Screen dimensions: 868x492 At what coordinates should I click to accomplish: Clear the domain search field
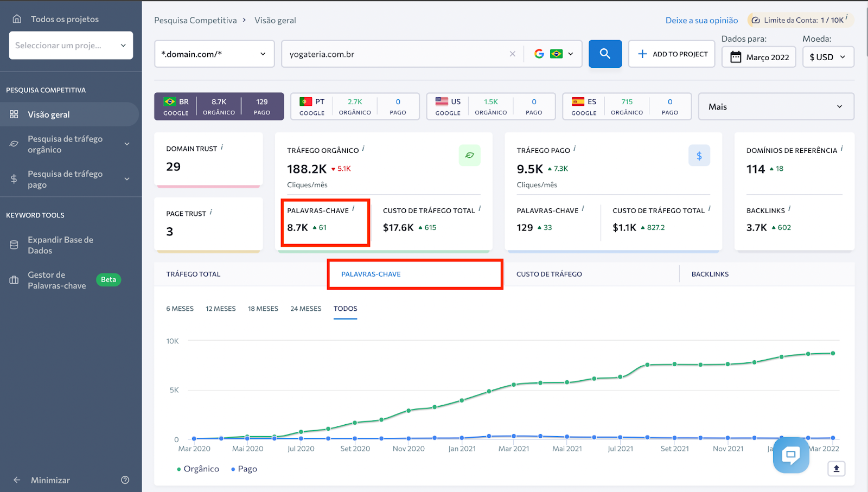[512, 54]
